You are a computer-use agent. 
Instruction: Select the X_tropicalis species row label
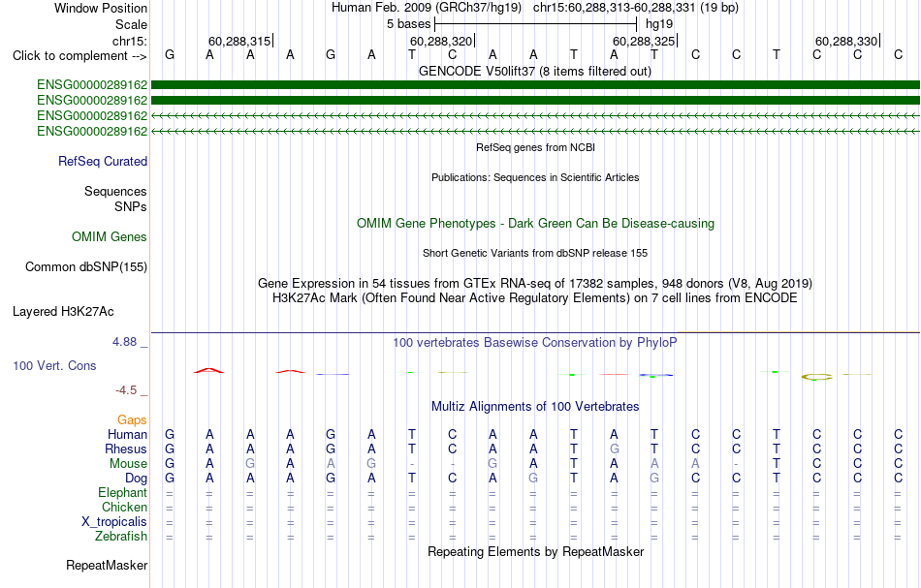coord(114,522)
